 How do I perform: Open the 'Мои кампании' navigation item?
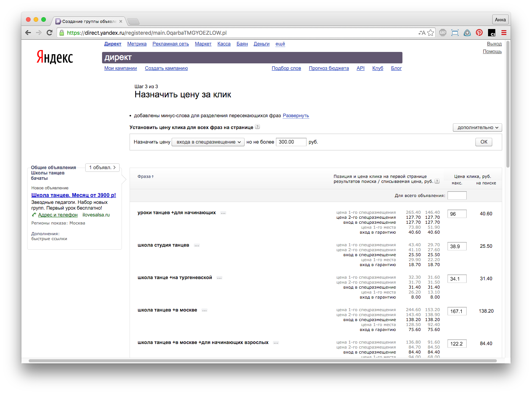point(120,68)
